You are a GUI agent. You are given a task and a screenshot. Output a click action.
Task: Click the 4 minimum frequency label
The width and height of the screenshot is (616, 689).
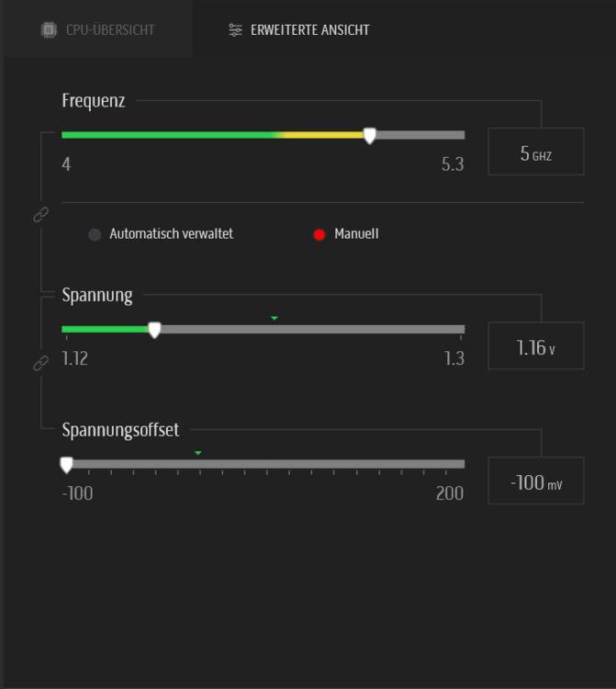[x=66, y=165]
